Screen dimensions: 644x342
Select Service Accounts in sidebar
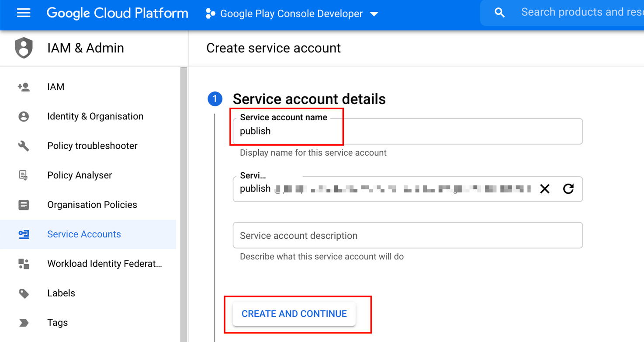pos(84,234)
